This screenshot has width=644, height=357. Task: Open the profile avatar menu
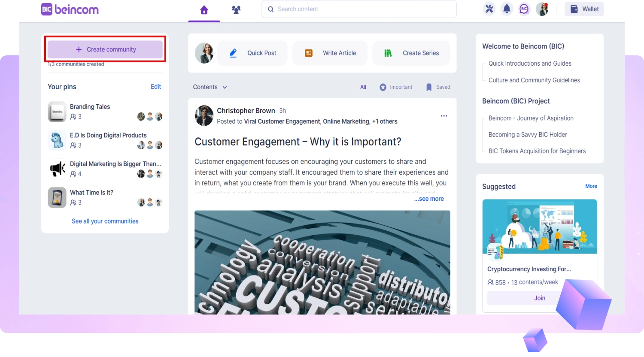542,9
